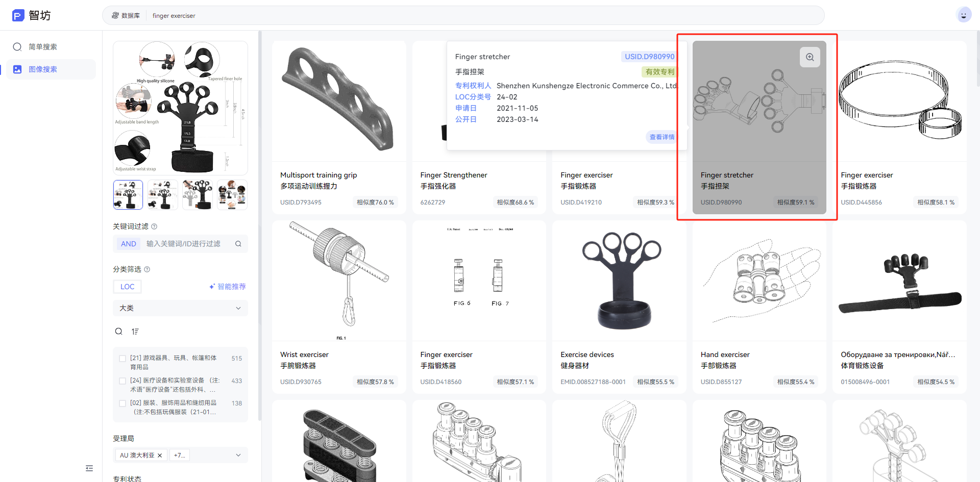Click design ID EMID.008527188-0001

click(x=593, y=382)
